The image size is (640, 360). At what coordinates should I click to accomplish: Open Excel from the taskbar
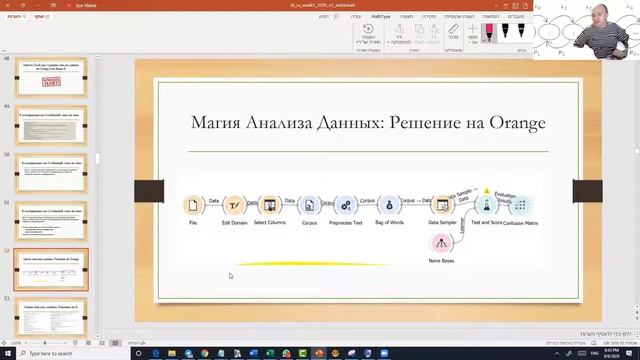pos(270,353)
